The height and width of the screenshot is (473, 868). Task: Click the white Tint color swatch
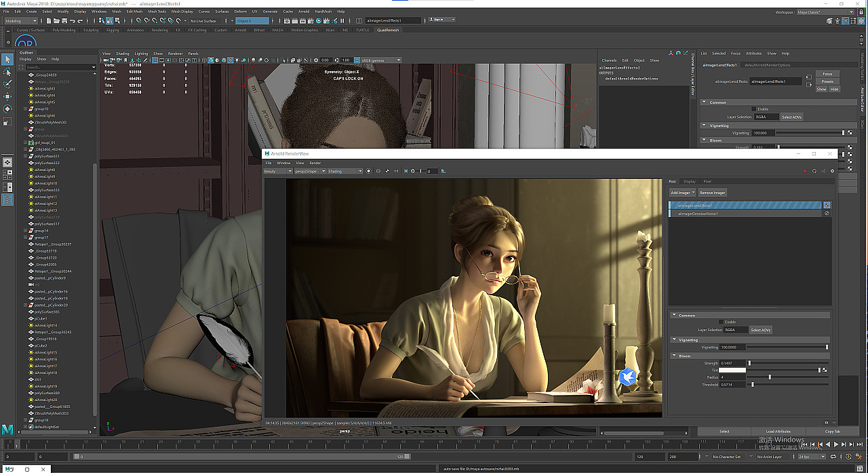(x=732, y=370)
